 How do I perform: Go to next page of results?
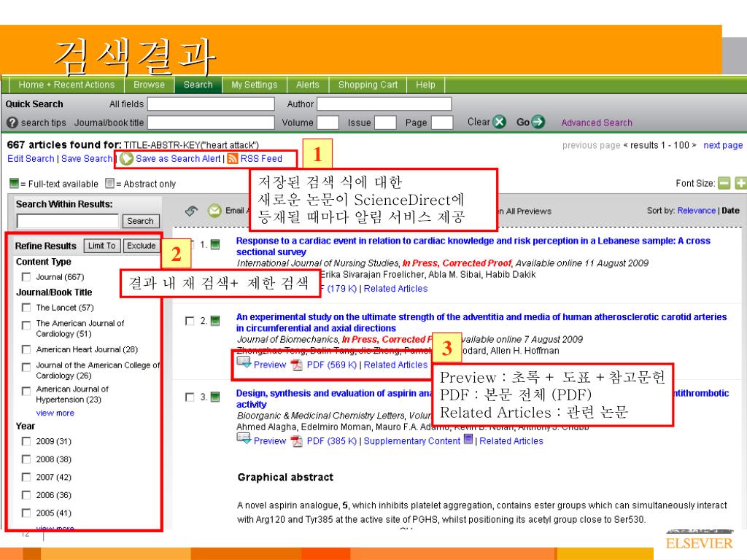click(723, 145)
